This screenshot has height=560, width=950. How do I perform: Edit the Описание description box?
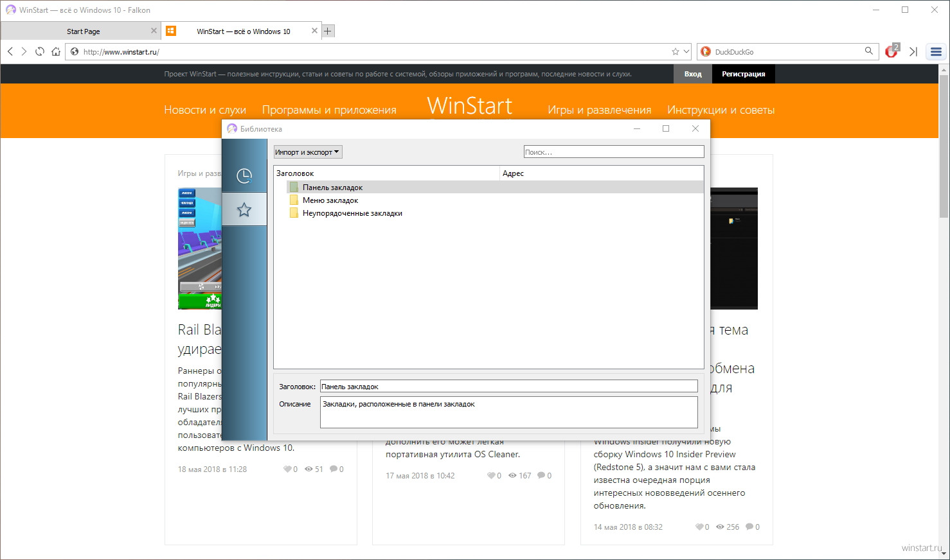pos(508,412)
